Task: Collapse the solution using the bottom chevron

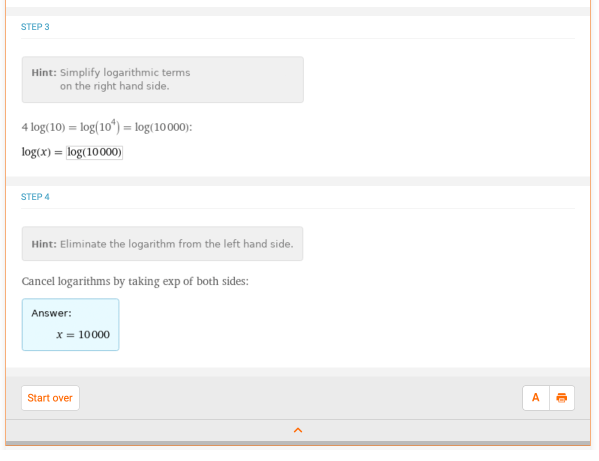Action: click(298, 430)
